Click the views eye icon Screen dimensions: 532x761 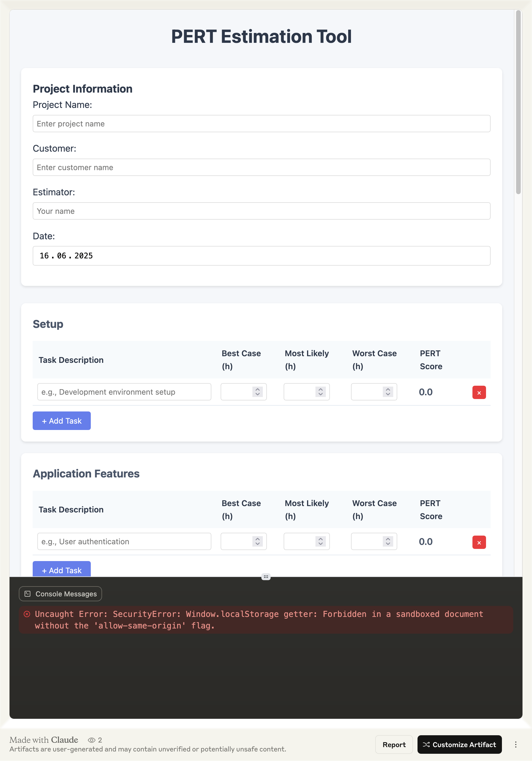pos(91,740)
